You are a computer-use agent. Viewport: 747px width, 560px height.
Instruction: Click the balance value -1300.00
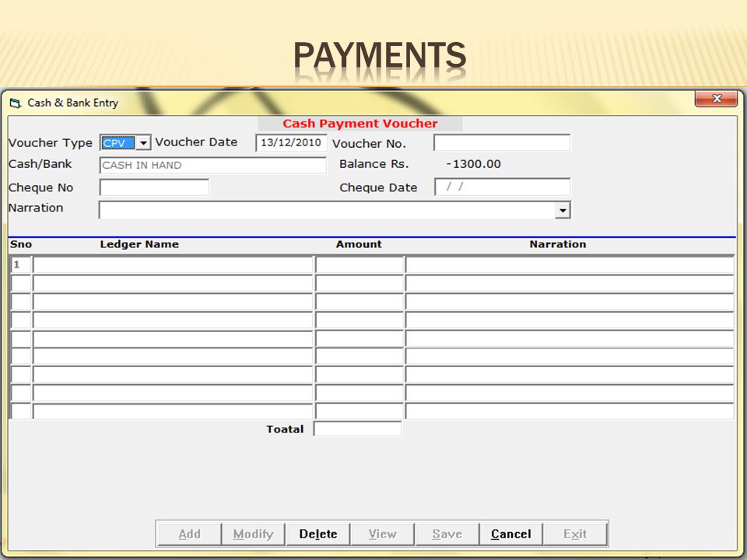[x=474, y=164]
